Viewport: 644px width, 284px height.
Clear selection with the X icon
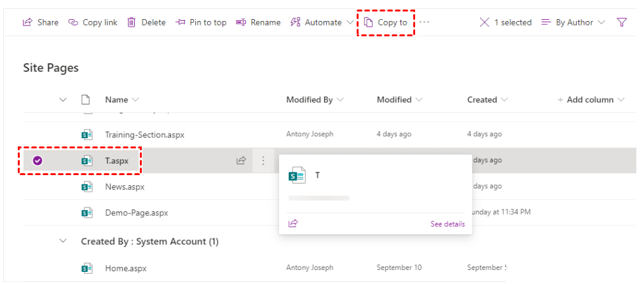coord(484,22)
